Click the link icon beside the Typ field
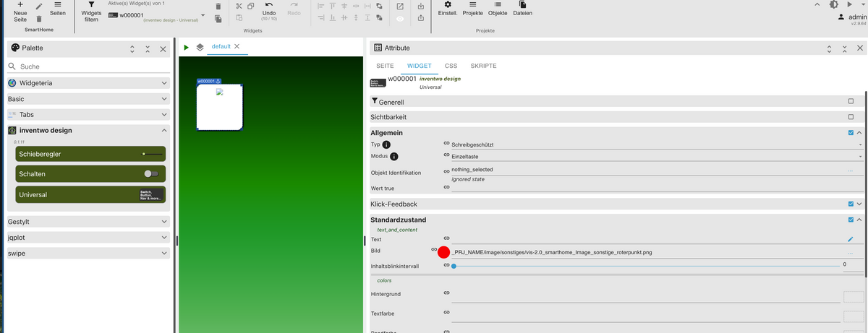 [446, 144]
